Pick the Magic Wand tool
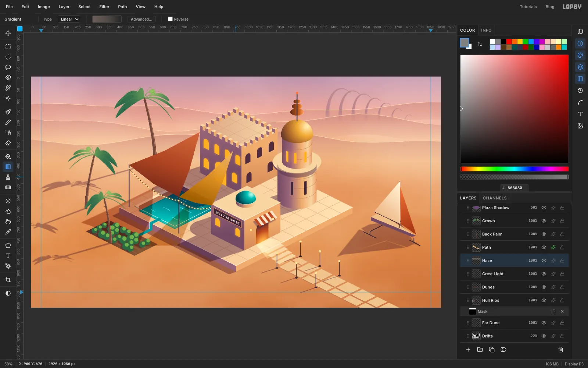 (x=8, y=88)
